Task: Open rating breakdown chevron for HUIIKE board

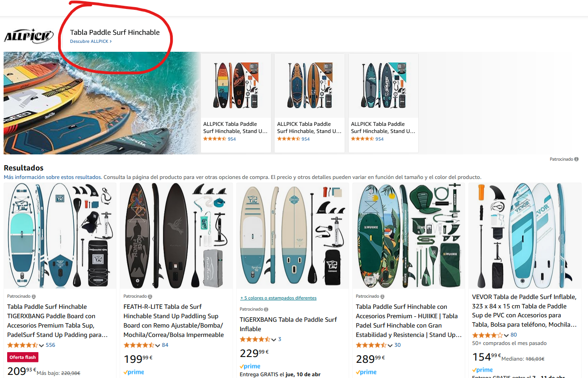Action: [x=390, y=345]
